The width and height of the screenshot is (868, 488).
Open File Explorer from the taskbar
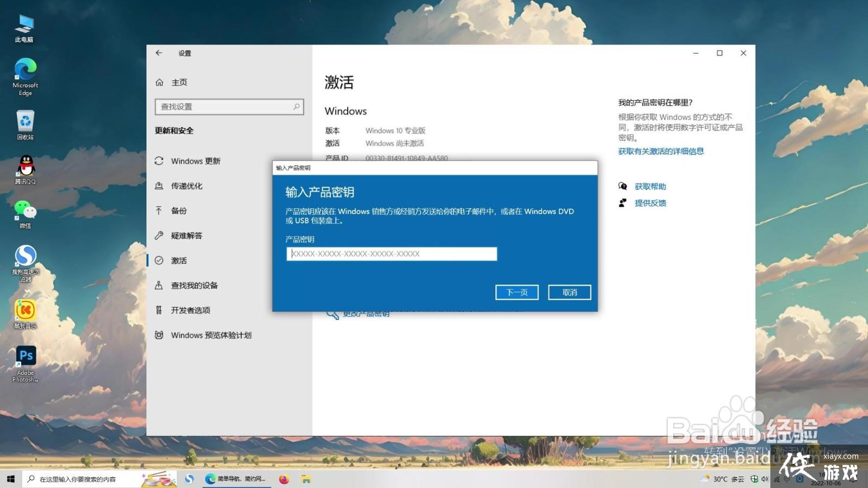pos(307,479)
